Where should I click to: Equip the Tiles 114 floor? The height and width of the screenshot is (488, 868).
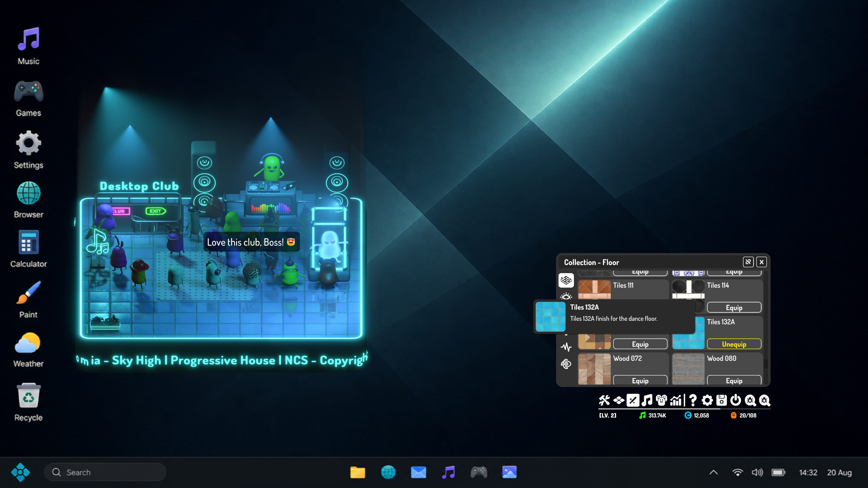pyautogui.click(x=734, y=307)
